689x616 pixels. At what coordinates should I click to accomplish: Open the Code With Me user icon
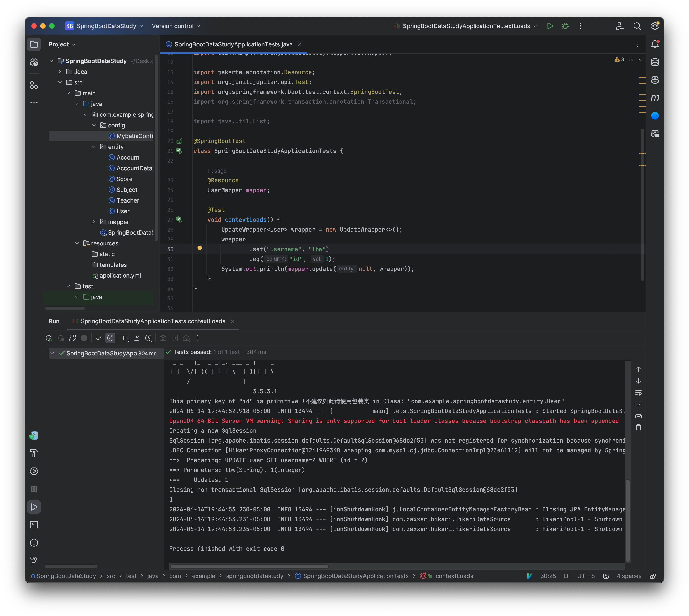pyautogui.click(x=619, y=26)
